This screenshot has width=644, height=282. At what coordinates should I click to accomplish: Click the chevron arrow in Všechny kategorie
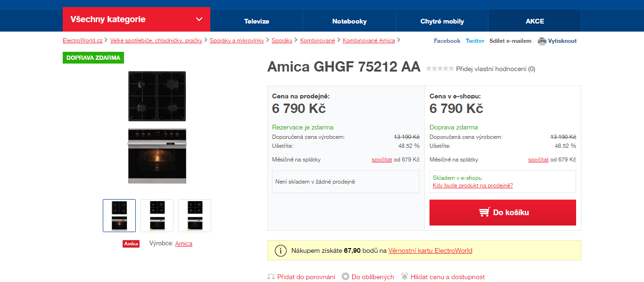pos(199,19)
